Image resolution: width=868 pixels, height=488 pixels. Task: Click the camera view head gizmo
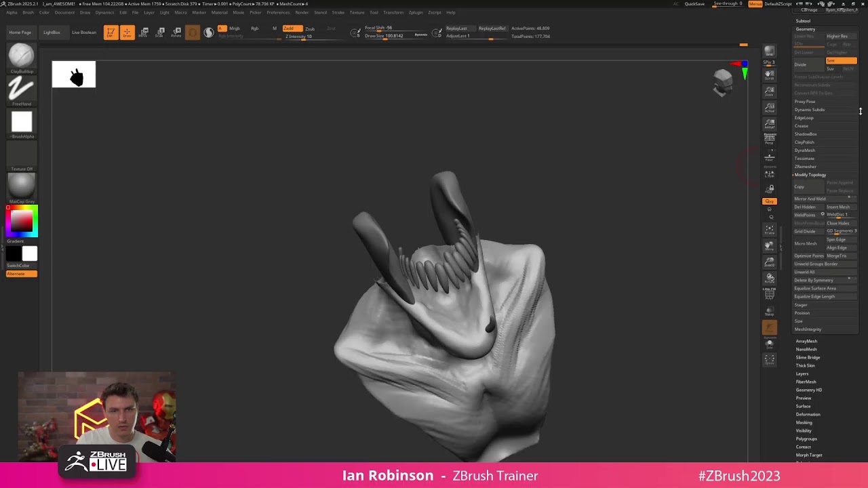tap(723, 82)
